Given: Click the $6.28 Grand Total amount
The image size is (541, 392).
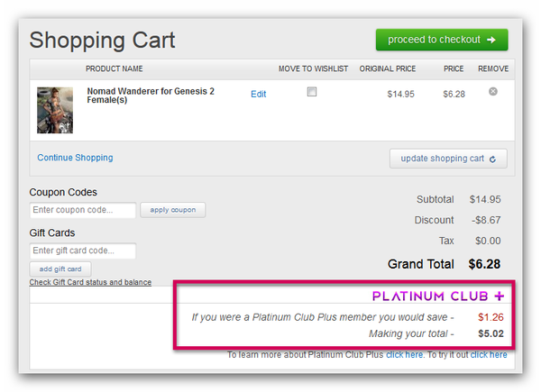Looking at the screenshot, I should (484, 264).
